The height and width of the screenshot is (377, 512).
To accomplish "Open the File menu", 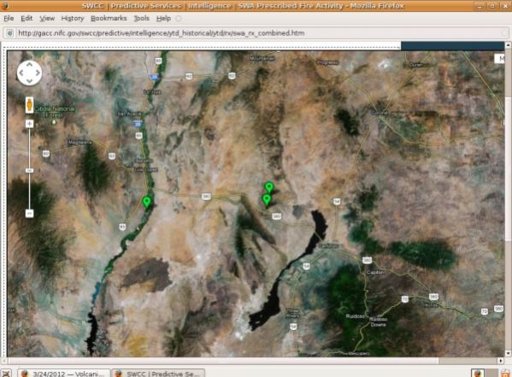I will click(x=9, y=18).
